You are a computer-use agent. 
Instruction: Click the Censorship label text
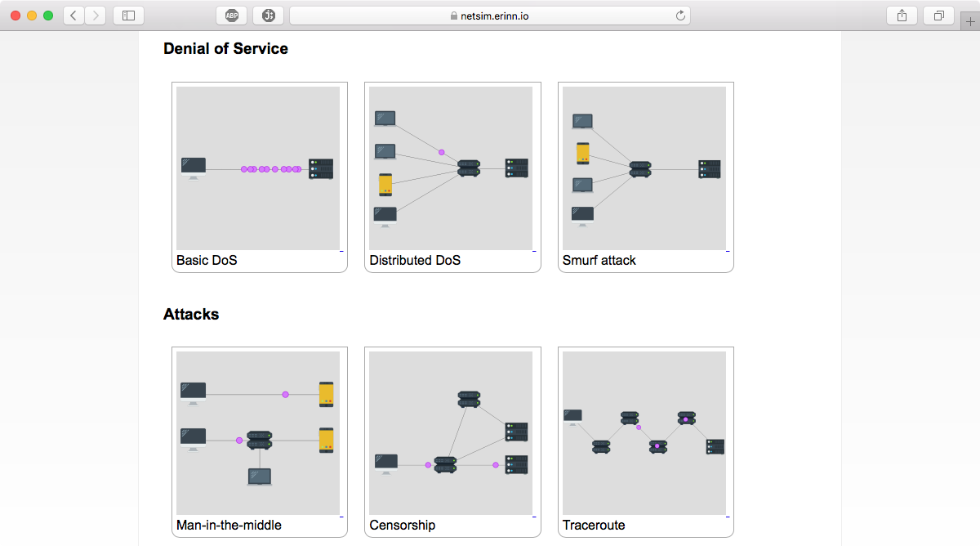tap(402, 526)
